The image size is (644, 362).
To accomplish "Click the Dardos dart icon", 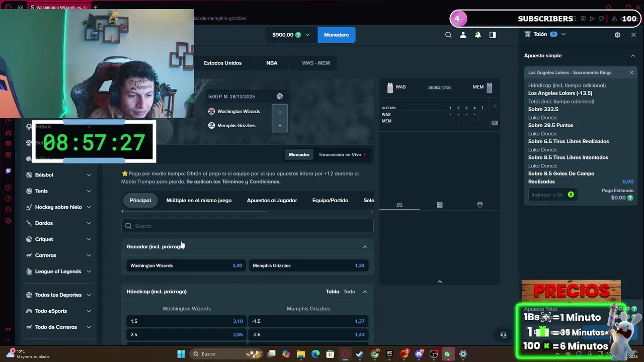I will [29, 223].
